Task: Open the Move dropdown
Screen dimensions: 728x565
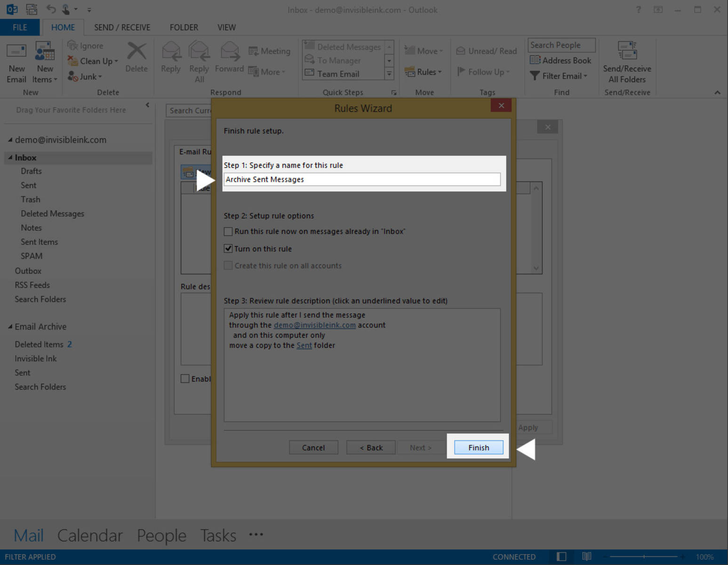Action: 424,51
